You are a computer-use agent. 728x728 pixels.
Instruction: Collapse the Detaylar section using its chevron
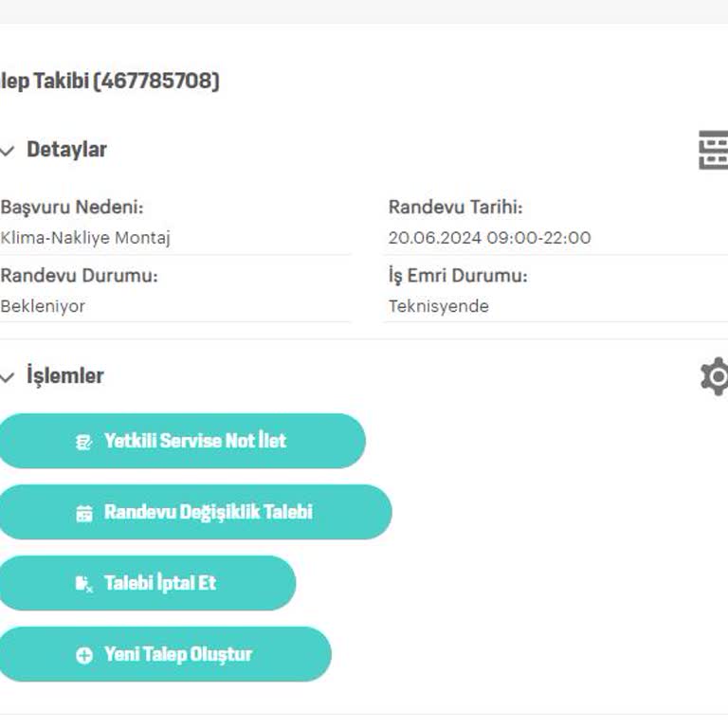[x=8, y=151]
